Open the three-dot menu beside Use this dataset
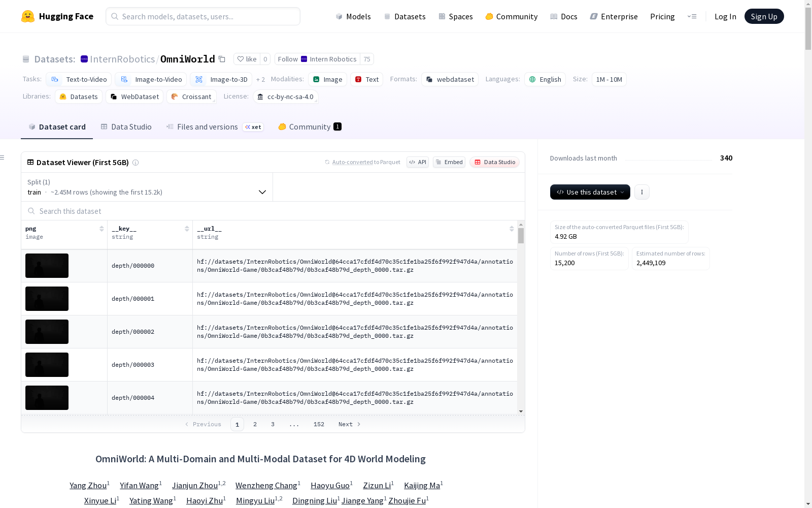The height and width of the screenshot is (508, 812). 642,192
